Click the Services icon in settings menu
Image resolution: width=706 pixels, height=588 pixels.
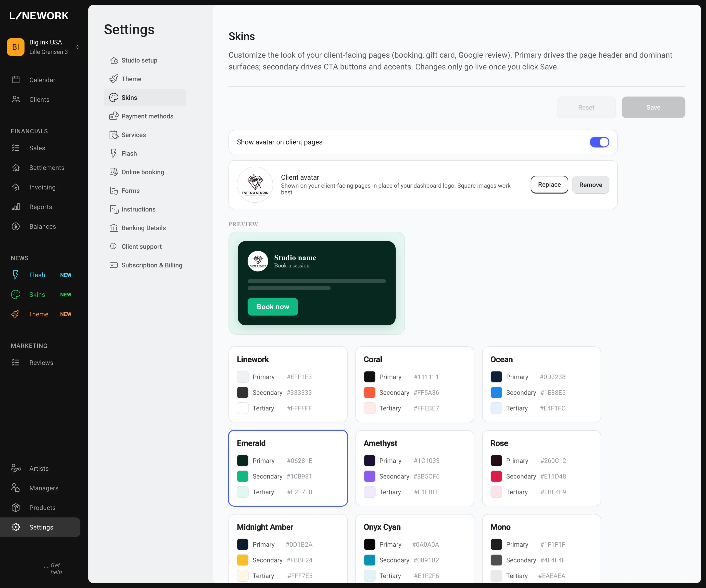[x=114, y=135]
